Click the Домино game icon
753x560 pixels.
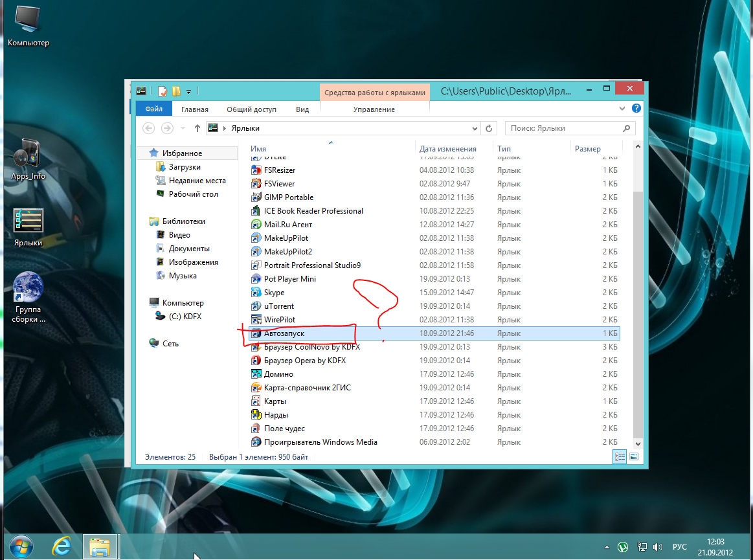pos(256,374)
